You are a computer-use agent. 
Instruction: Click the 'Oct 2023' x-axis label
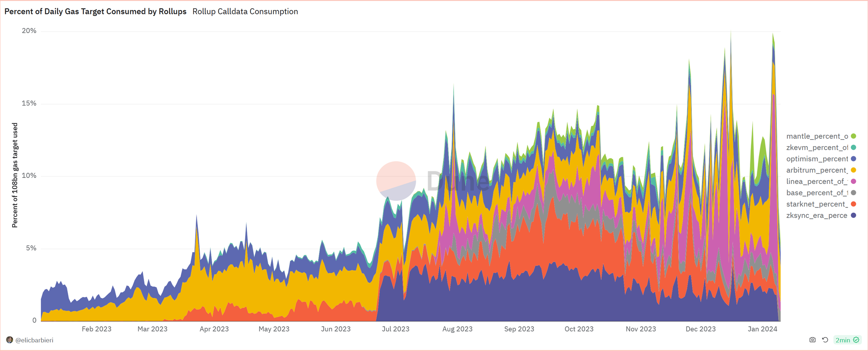click(579, 329)
